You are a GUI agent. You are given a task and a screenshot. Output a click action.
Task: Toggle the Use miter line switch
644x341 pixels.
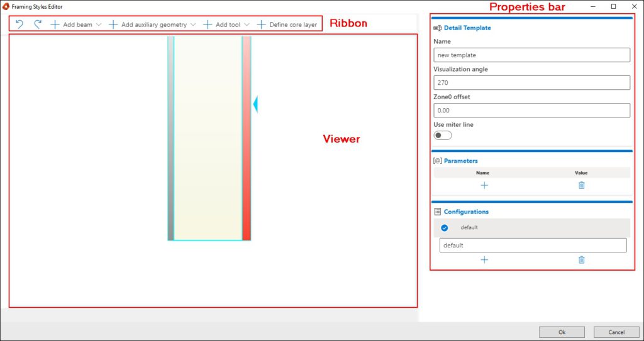443,136
